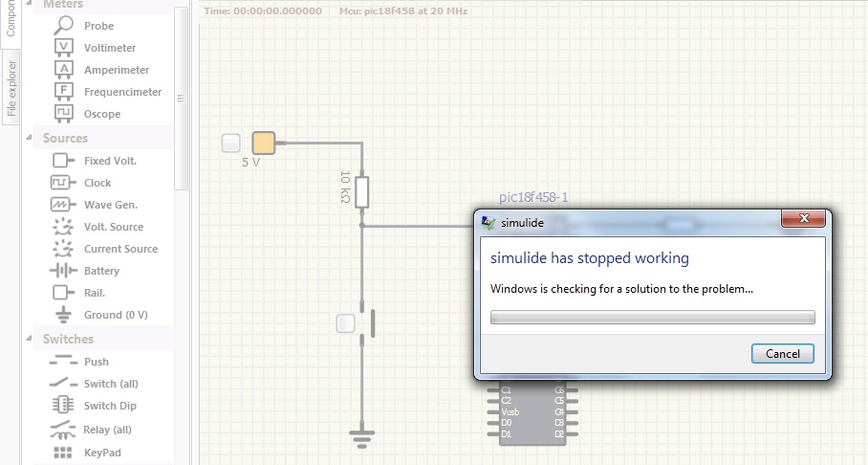868x465 pixels.
Task: Click the simulation Time readout
Action: 262,11
